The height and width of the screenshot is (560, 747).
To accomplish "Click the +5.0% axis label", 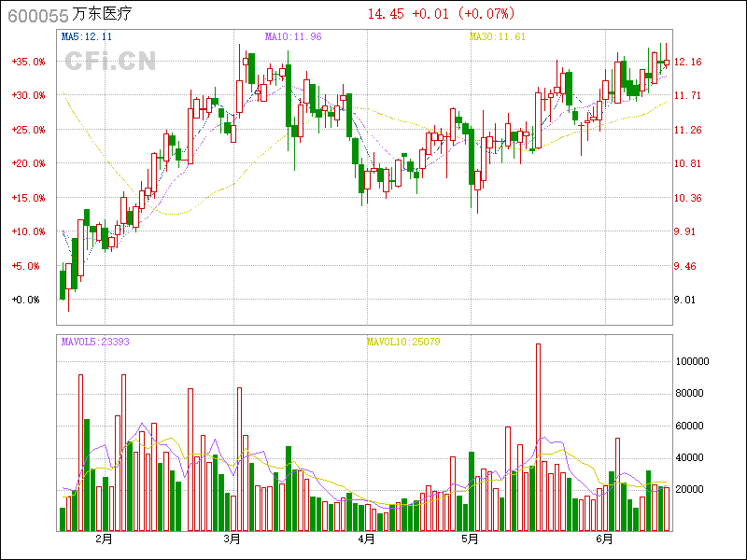I will point(25,266).
